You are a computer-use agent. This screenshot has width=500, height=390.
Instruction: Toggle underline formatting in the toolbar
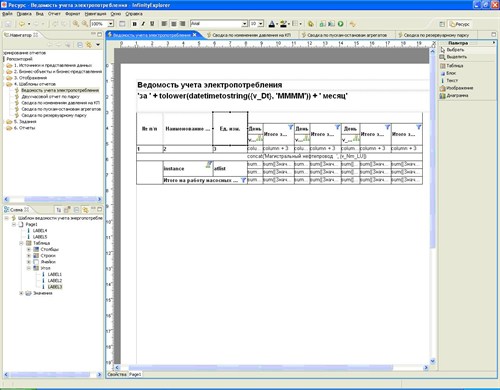coord(152,24)
